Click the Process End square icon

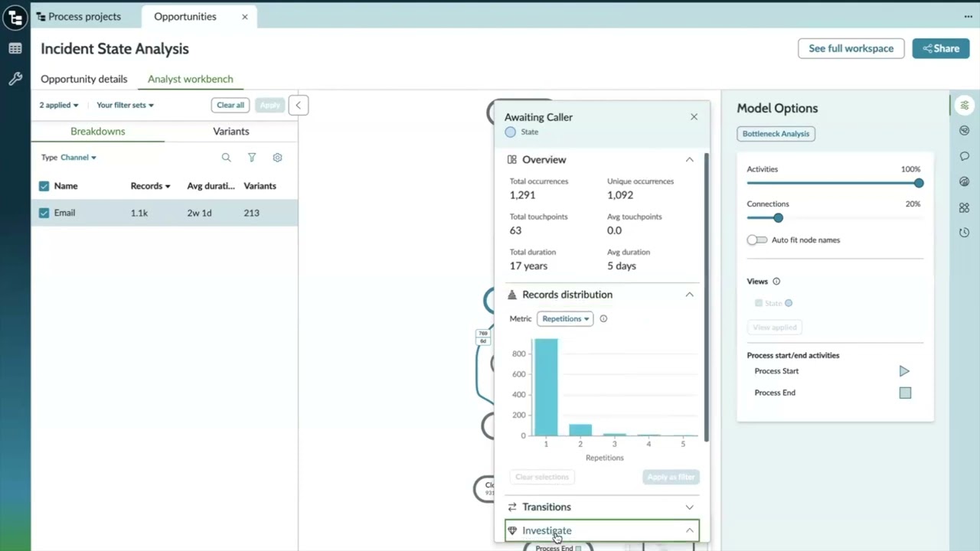coord(905,393)
